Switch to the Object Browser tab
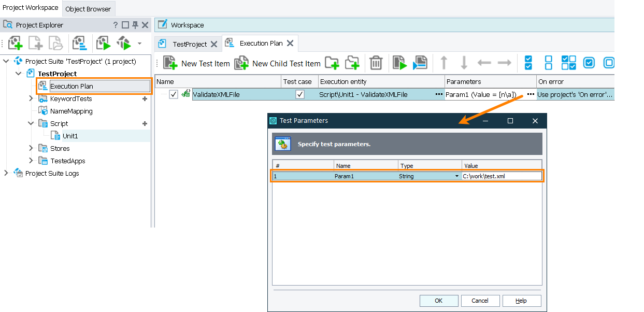Image resolution: width=644 pixels, height=312 pixels. pos(88,8)
